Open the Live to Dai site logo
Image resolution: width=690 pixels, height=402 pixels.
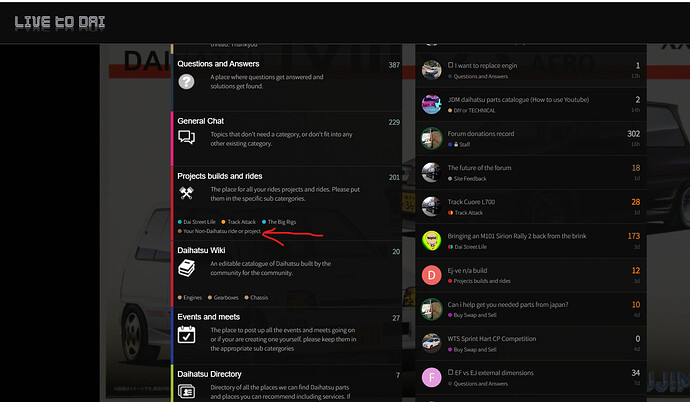tap(60, 22)
